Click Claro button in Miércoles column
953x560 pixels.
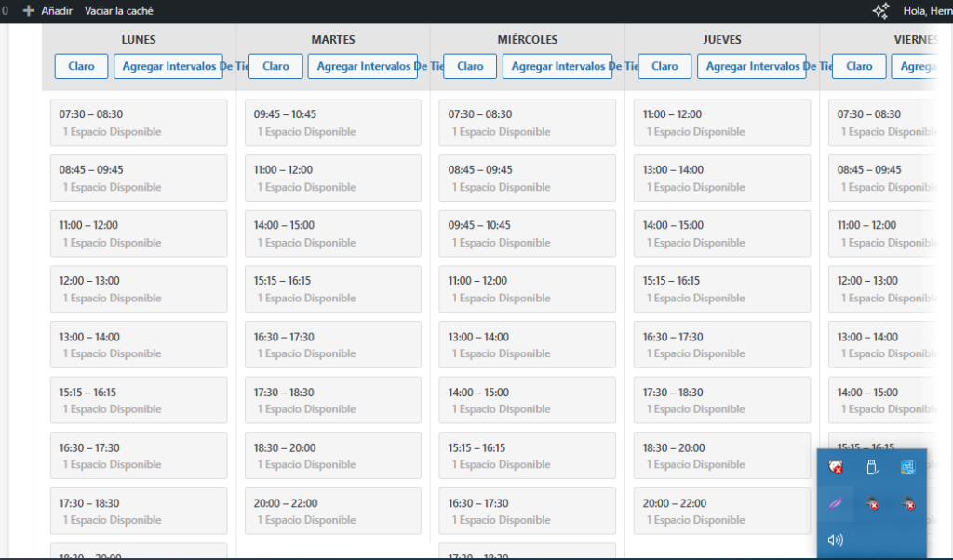470,66
